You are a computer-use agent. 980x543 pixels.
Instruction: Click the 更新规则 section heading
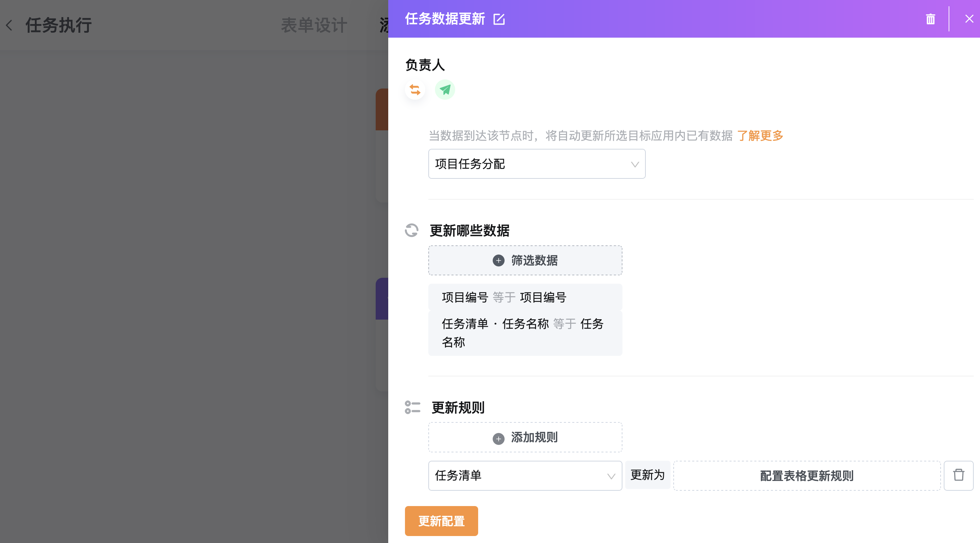point(458,407)
